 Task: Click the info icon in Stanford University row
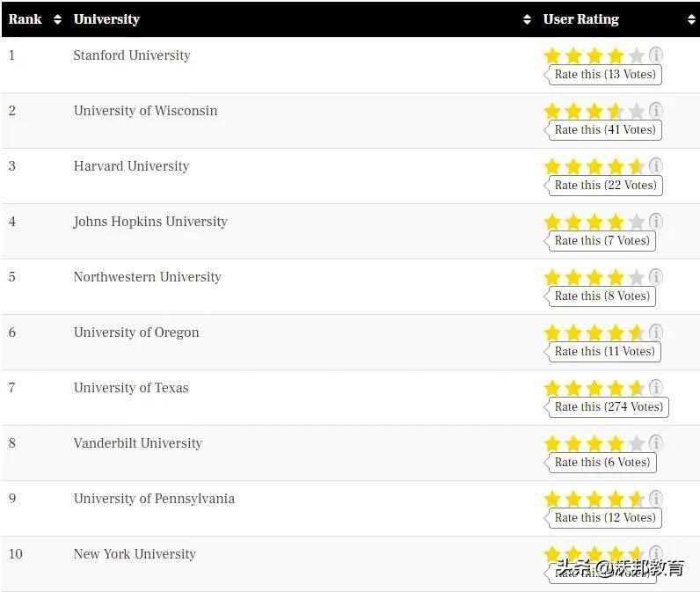point(656,55)
